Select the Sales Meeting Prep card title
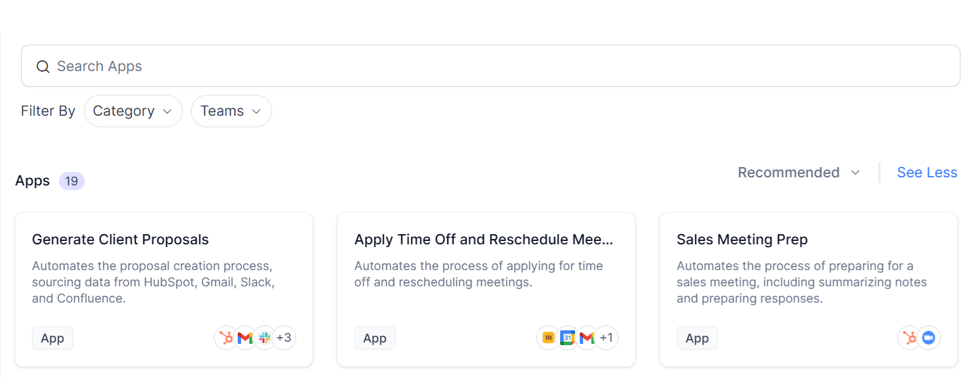The image size is (980, 377). 742,240
